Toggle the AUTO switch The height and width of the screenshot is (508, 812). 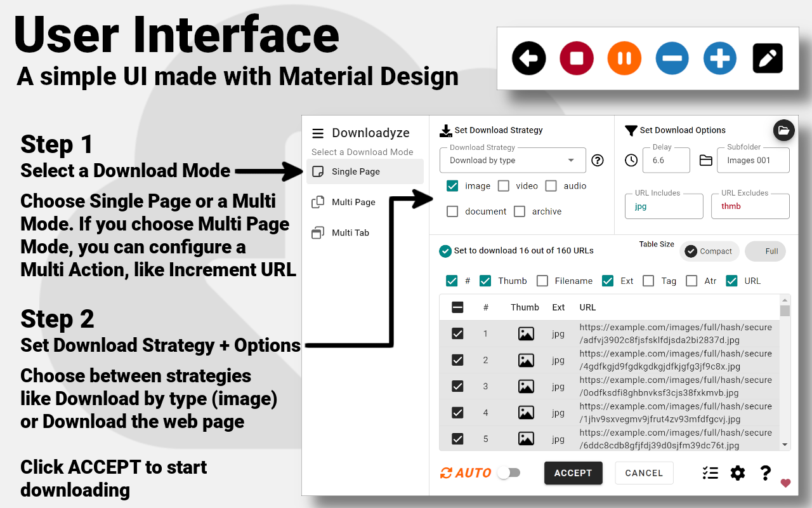click(509, 473)
